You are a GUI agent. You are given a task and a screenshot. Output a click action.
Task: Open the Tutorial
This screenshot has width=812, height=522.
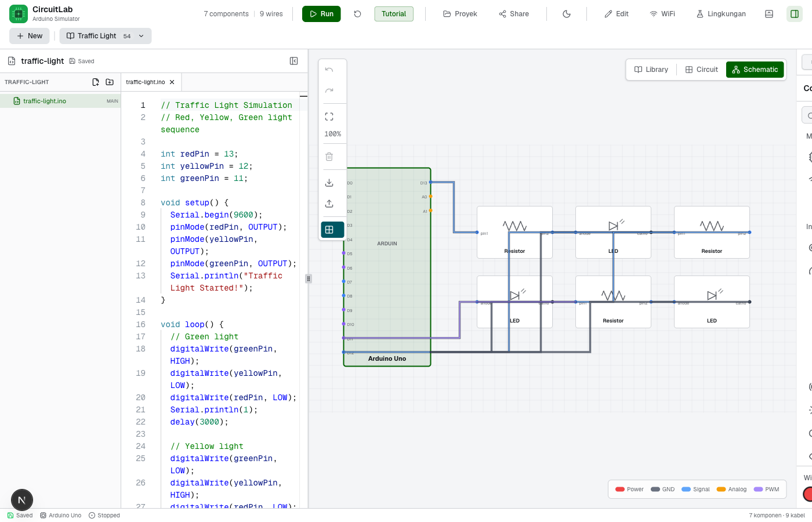pyautogui.click(x=394, y=14)
